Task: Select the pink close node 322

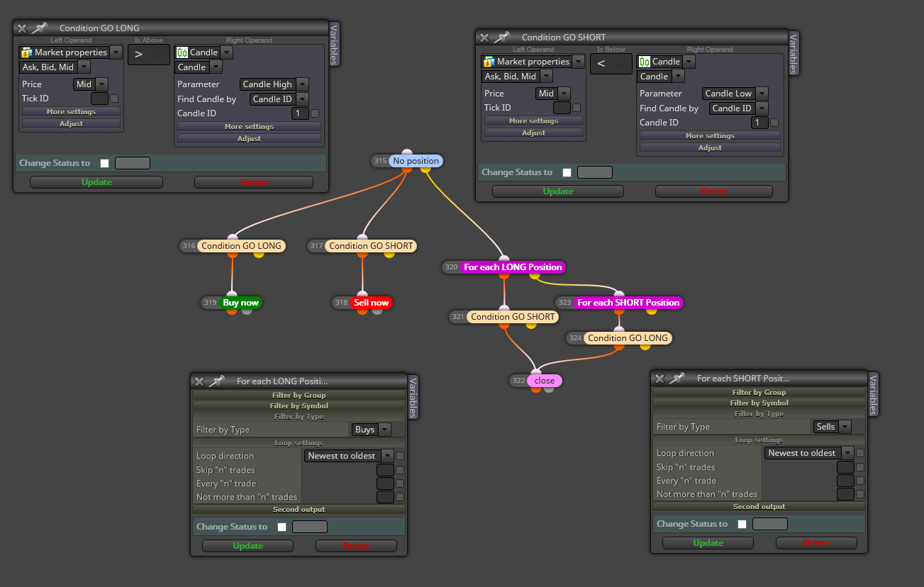Action: click(x=545, y=381)
